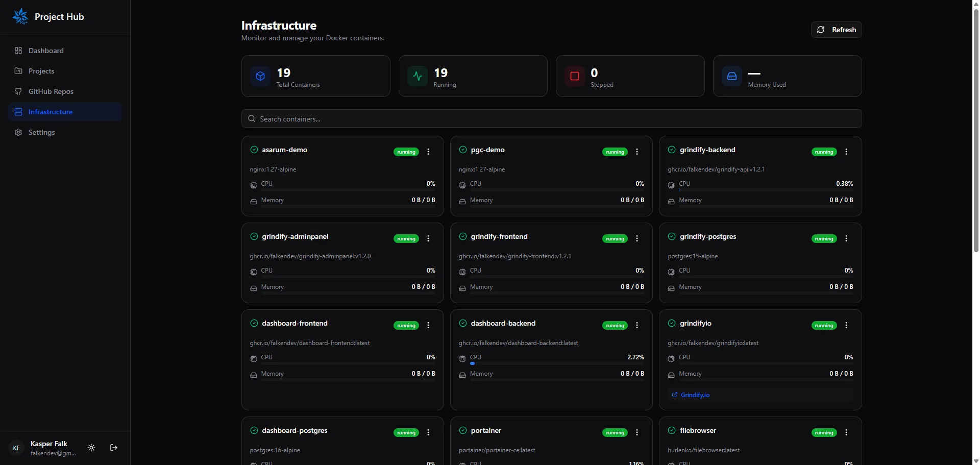The image size is (980, 465).
Task: Click the portainer running badge
Action: coord(615,433)
